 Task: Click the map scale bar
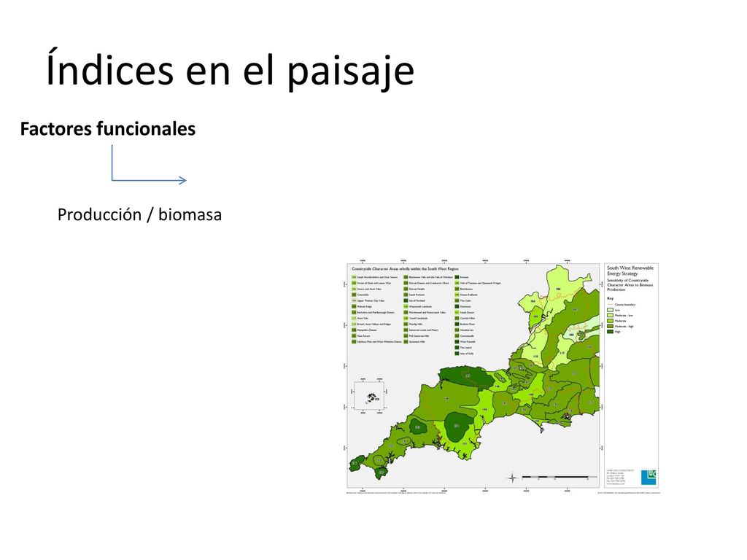coord(555,477)
